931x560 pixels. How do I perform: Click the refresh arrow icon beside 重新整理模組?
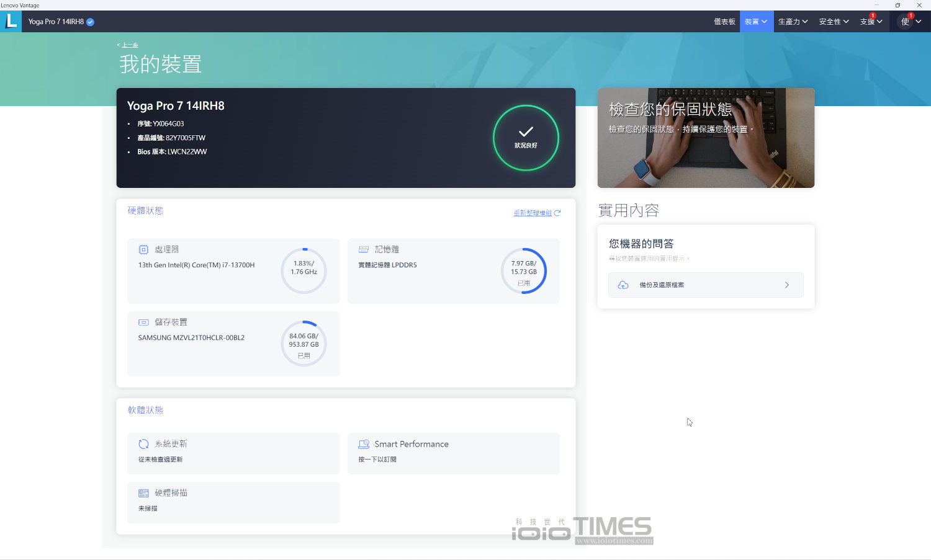click(x=557, y=213)
